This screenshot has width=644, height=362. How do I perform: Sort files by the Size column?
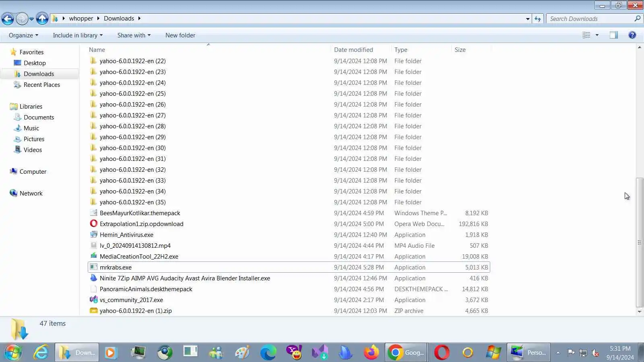(471, 49)
